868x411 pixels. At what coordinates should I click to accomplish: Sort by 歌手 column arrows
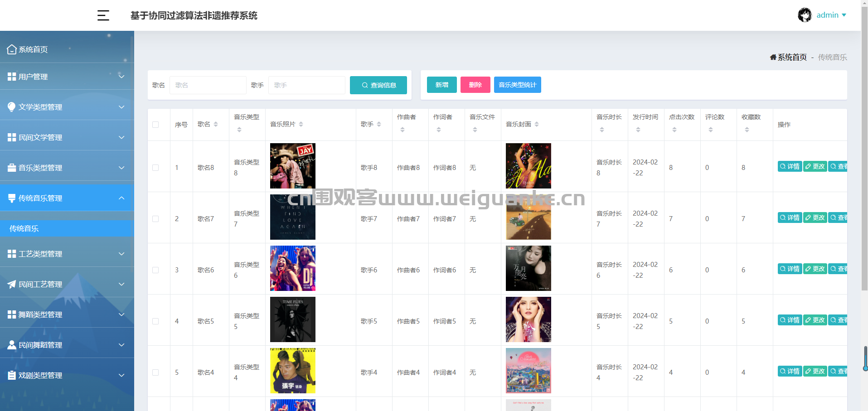click(x=379, y=124)
